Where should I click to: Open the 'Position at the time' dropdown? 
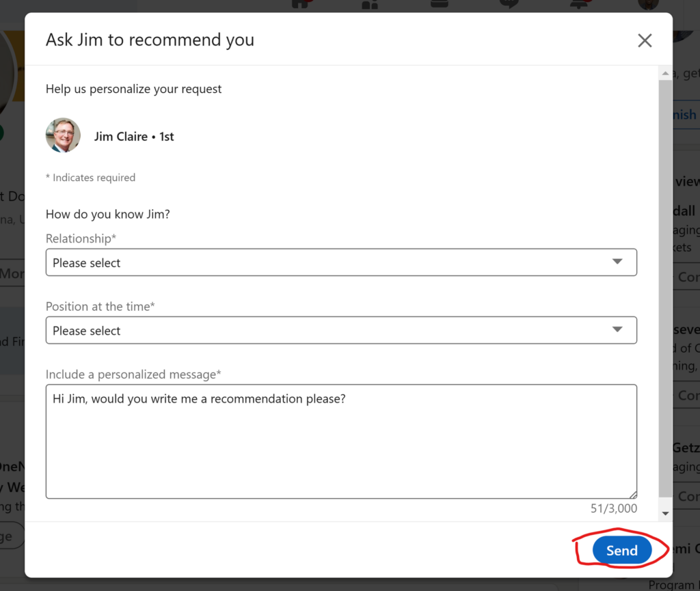coord(342,330)
